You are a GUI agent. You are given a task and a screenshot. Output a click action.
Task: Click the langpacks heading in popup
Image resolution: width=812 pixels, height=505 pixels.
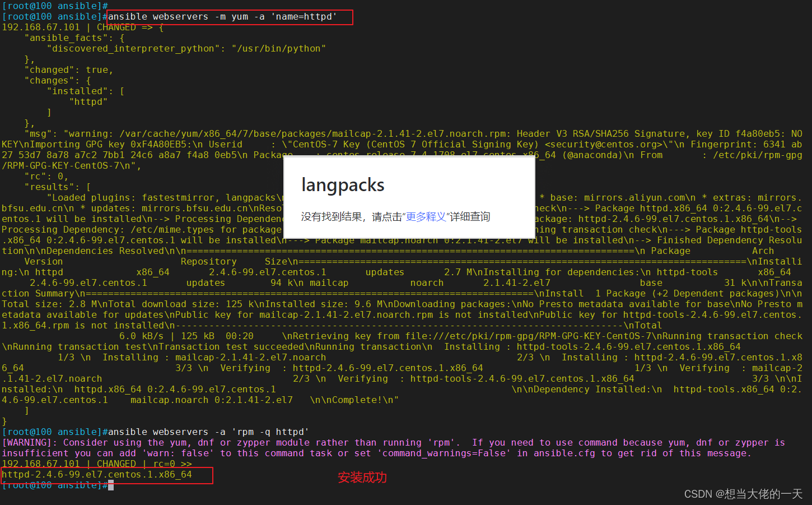pos(343,185)
